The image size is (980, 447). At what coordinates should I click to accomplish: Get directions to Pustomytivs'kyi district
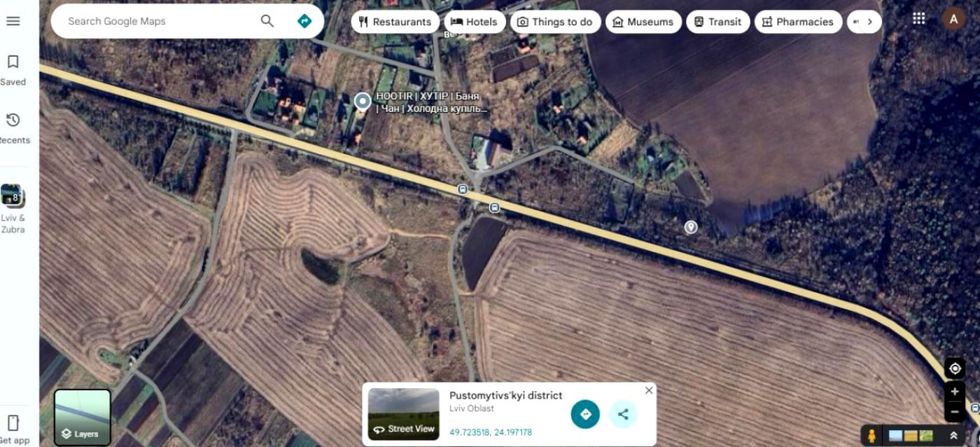click(585, 414)
